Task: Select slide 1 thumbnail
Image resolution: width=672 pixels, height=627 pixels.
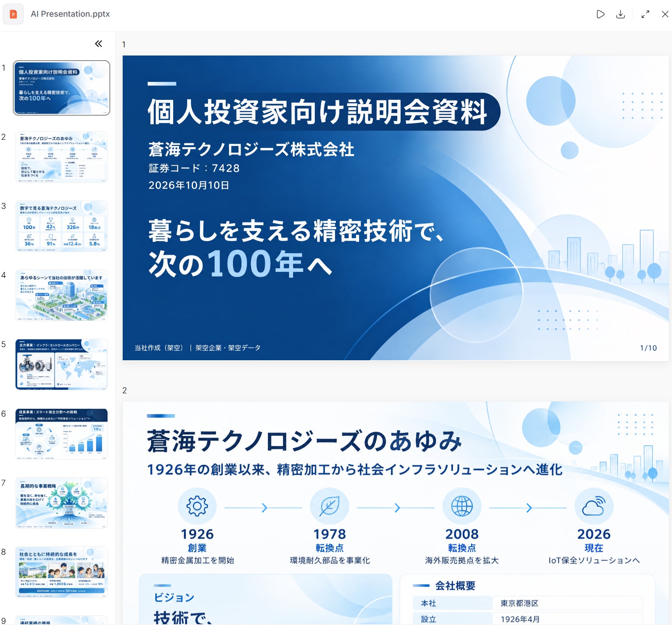Action: 61,88
